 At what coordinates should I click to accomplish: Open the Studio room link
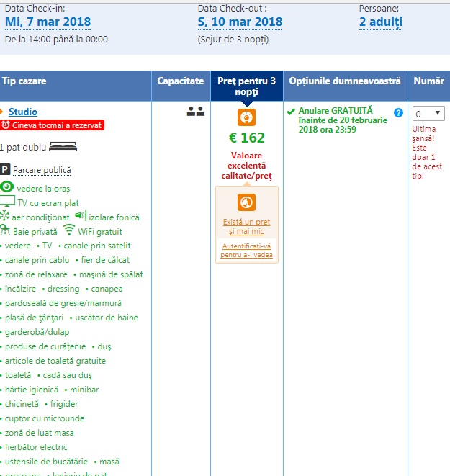[23, 112]
